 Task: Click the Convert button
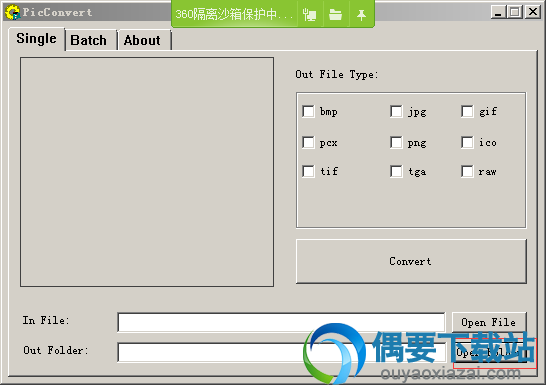point(411,261)
